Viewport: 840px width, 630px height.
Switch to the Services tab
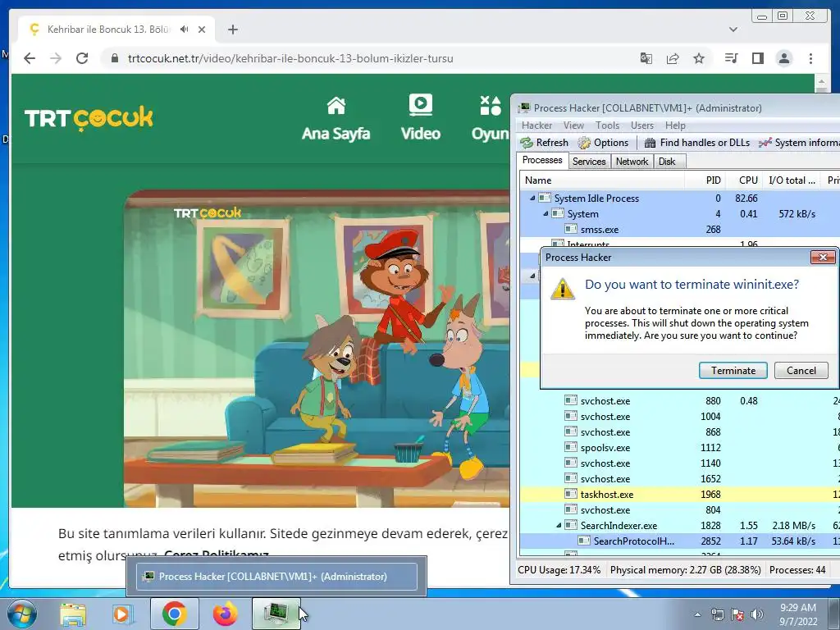[x=589, y=162]
